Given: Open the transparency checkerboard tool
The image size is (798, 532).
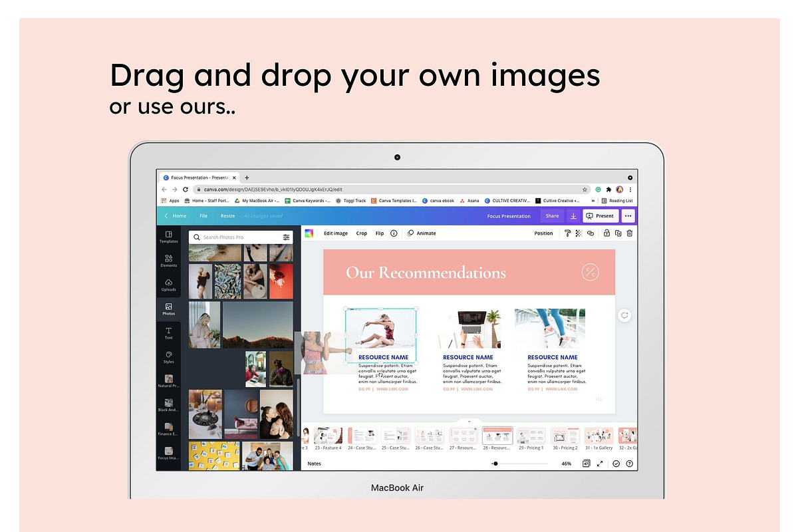Looking at the screenshot, I should [579, 233].
